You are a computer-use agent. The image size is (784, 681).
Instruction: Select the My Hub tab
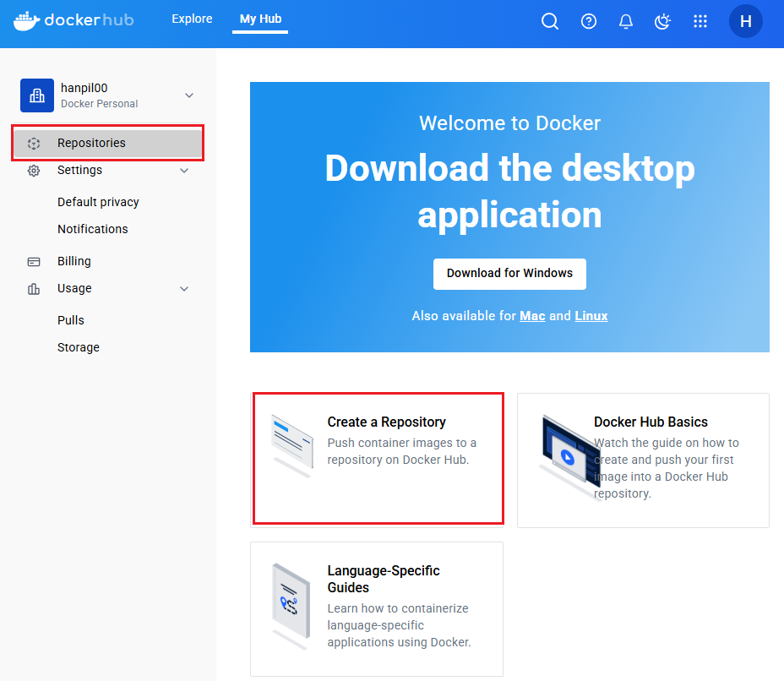[260, 19]
